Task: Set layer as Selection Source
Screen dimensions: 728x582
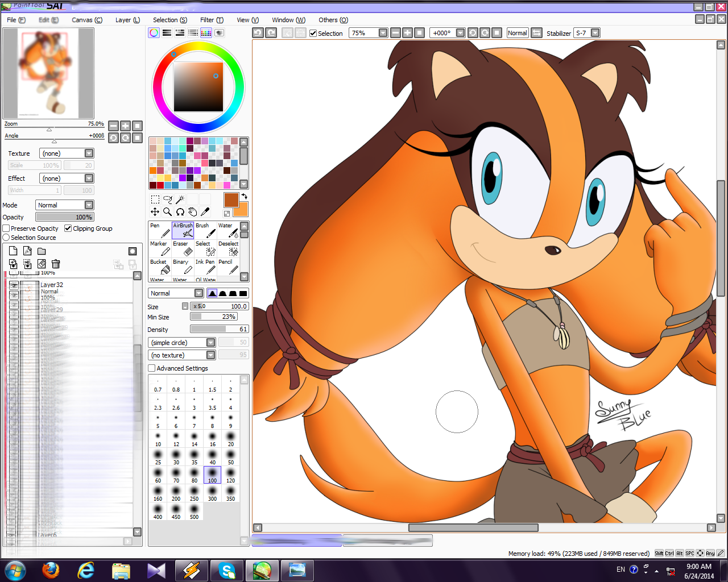Action: click(x=6, y=238)
